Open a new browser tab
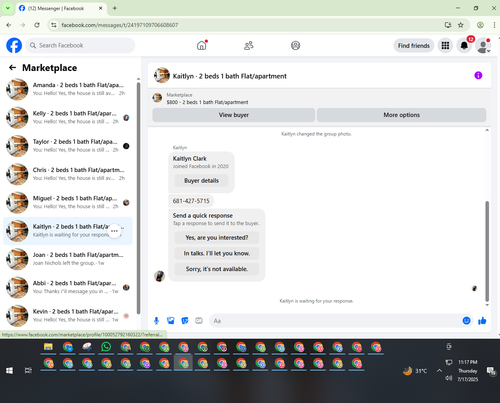Viewport: 500px width, 403px height. 115,8
